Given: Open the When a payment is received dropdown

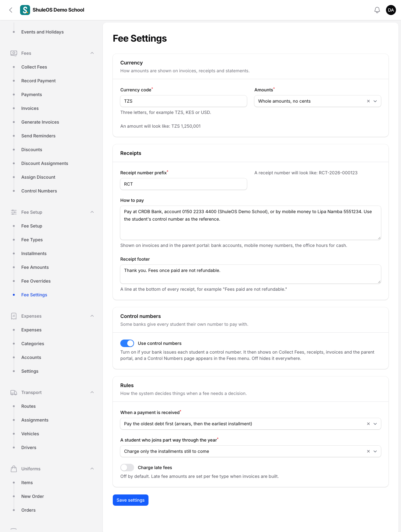Looking at the screenshot, I should click(251, 424).
